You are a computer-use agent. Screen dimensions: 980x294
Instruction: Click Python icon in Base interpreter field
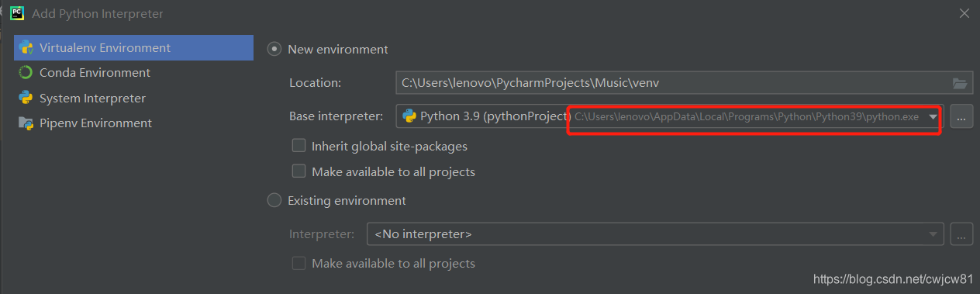coord(408,116)
